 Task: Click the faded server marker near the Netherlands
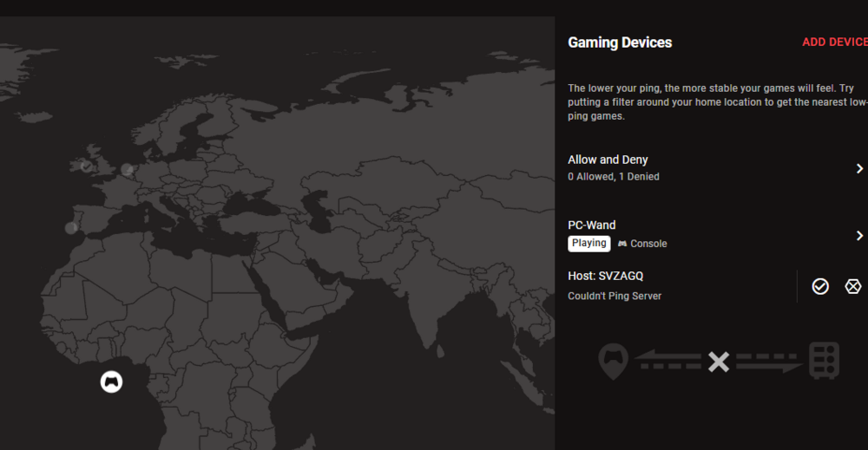pos(128,169)
